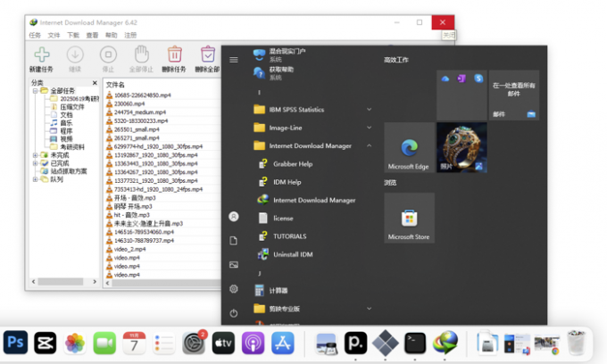Click the Start menu documents icon
This screenshot has height=364, width=607.
pyautogui.click(x=234, y=241)
